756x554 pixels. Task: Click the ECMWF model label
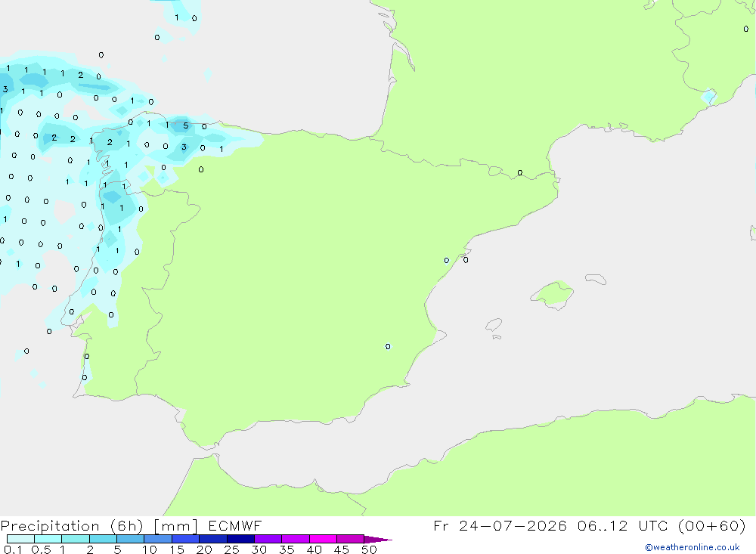click(x=235, y=525)
